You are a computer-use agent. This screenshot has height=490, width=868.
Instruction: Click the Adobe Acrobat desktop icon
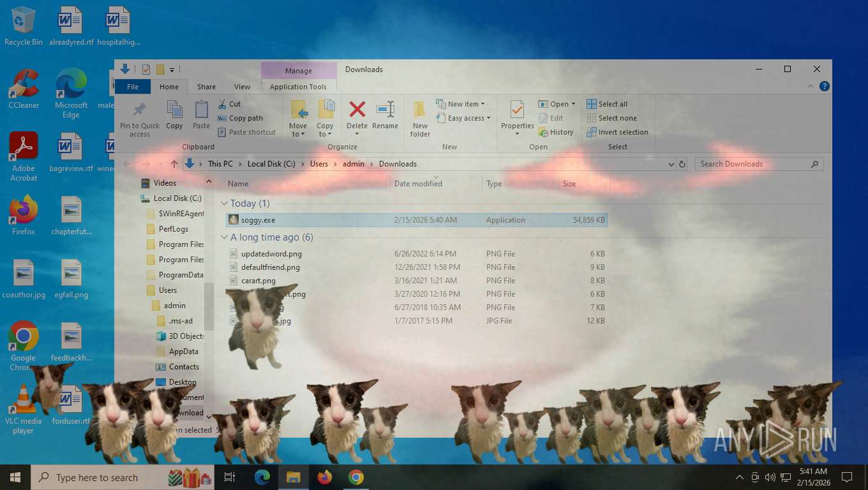[x=24, y=157]
